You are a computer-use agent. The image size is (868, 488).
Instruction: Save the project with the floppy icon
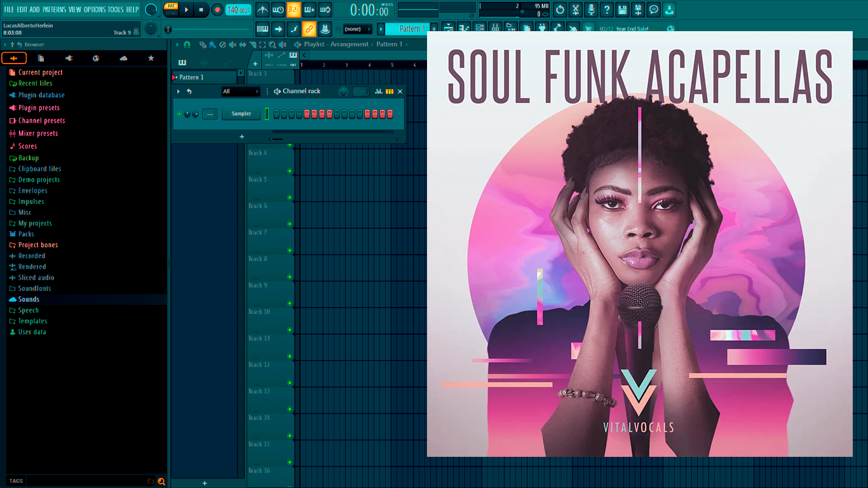623,10
